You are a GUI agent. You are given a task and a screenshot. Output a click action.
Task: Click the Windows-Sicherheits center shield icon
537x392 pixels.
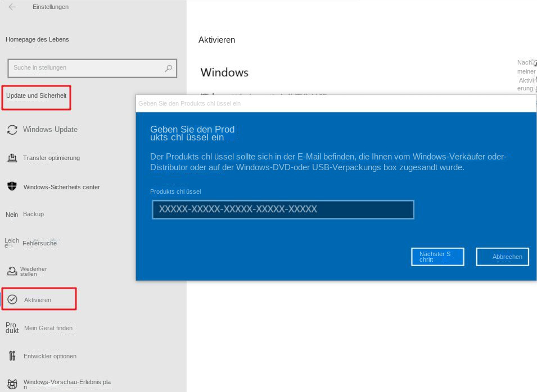[x=12, y=186]
